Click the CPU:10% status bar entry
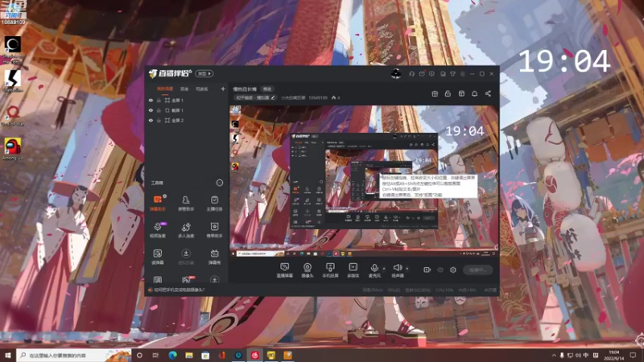 point(445,290)
